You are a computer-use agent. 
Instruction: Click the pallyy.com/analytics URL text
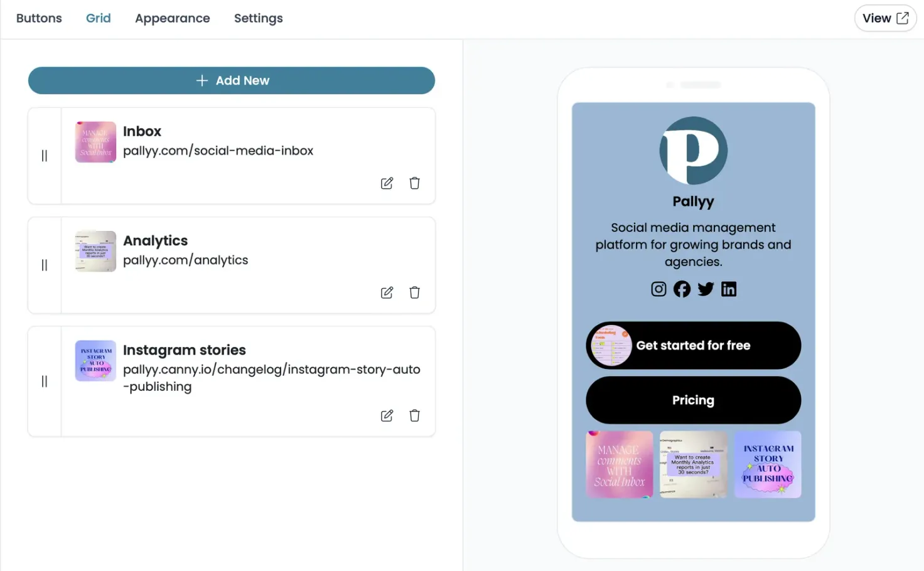pos(185,260)
